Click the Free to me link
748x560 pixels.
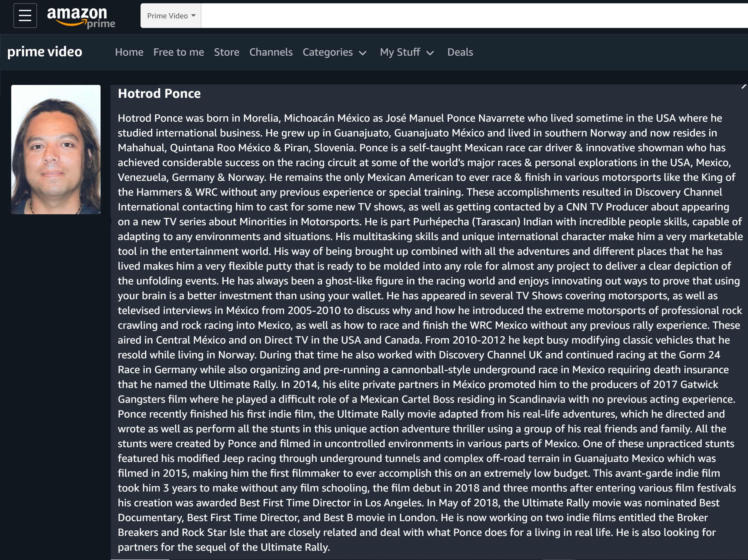(178, 52)
